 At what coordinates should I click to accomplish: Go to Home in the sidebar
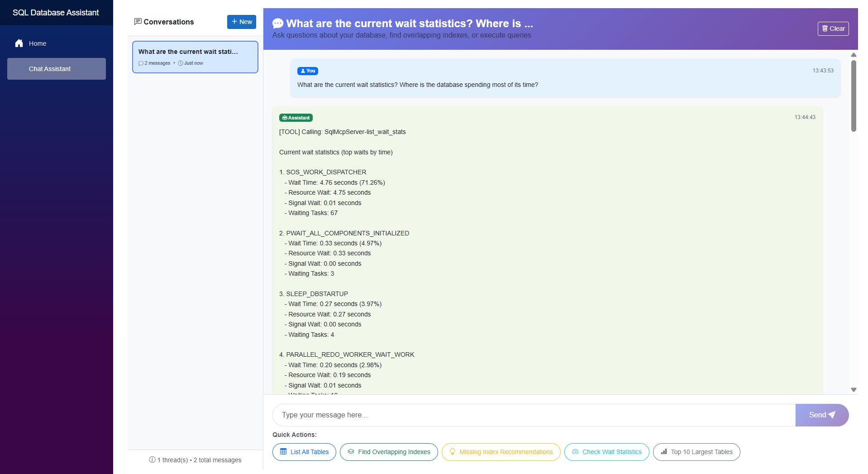[38, 43]
